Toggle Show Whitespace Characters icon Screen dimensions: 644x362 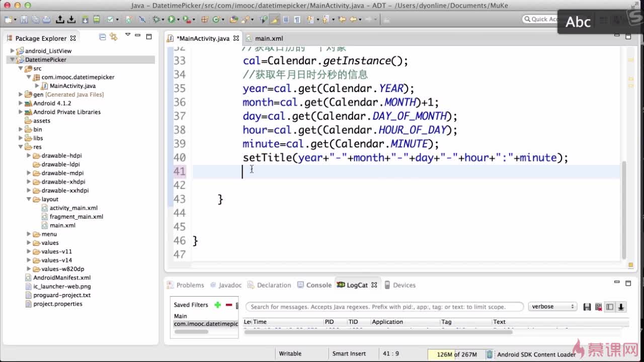[x=297, y=20]
